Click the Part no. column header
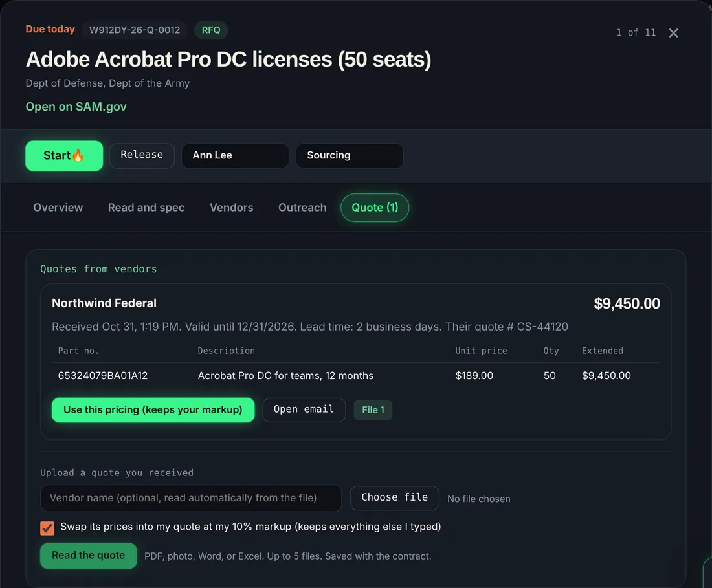712x588 pixels. tap(78, 351)
